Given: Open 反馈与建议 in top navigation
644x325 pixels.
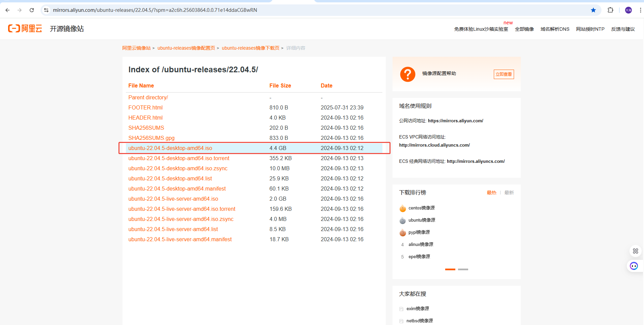Looking at the screenshot, I should pyautogui.click(x=623, y=29).
